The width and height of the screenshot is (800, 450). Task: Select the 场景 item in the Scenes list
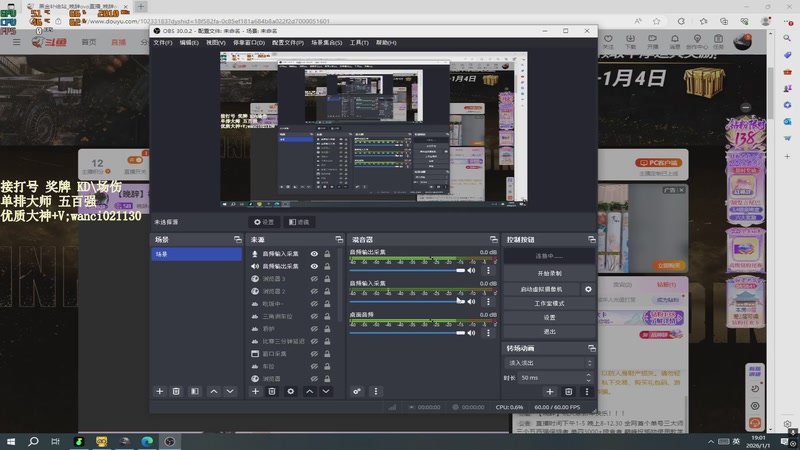196,254
